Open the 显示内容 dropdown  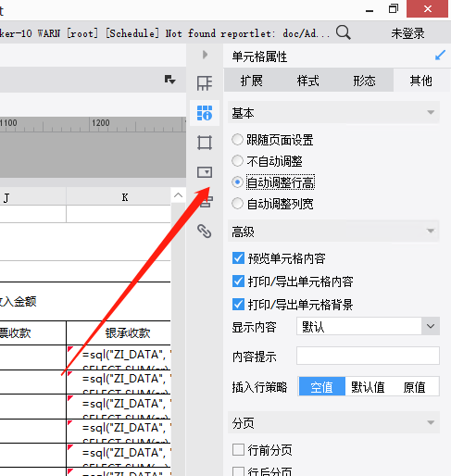(368, 326)
